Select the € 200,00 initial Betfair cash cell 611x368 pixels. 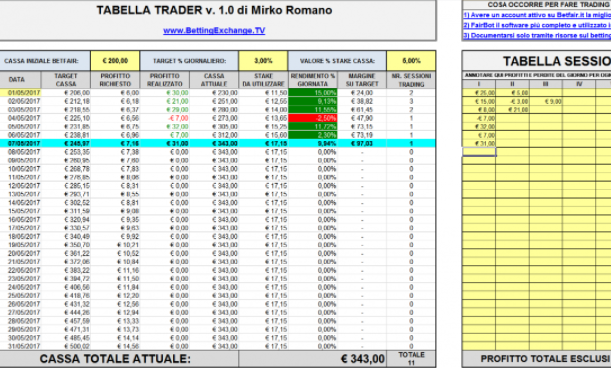click(x=115, y=61)
